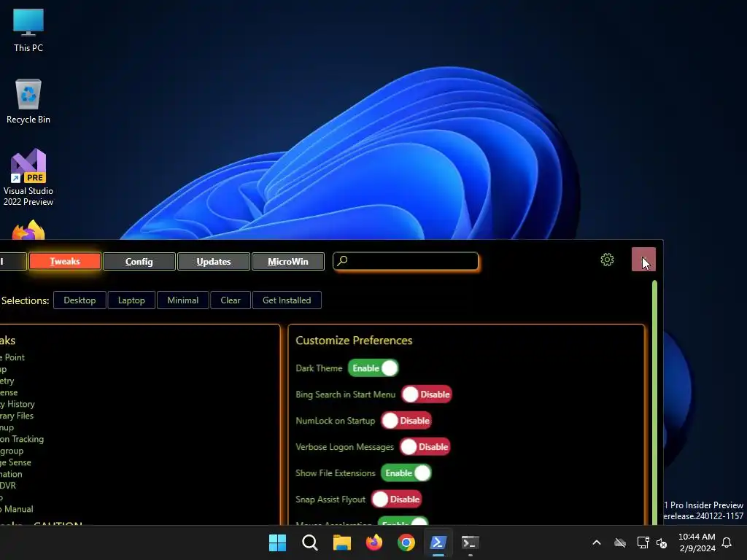Select the 'etry' tweak entry
The image size is (747, 560).
point(7,381)
